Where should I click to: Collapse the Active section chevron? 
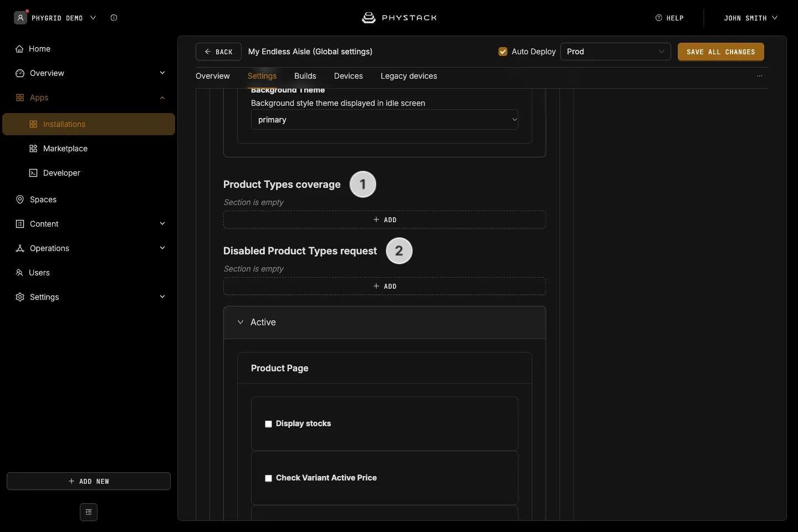(241, 322)
